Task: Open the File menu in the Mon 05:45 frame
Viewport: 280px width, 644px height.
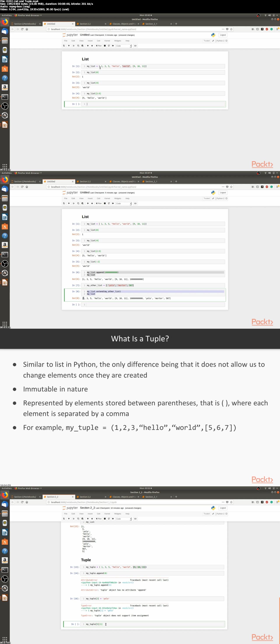Action: pyautogui.click(x=66, y=41)
